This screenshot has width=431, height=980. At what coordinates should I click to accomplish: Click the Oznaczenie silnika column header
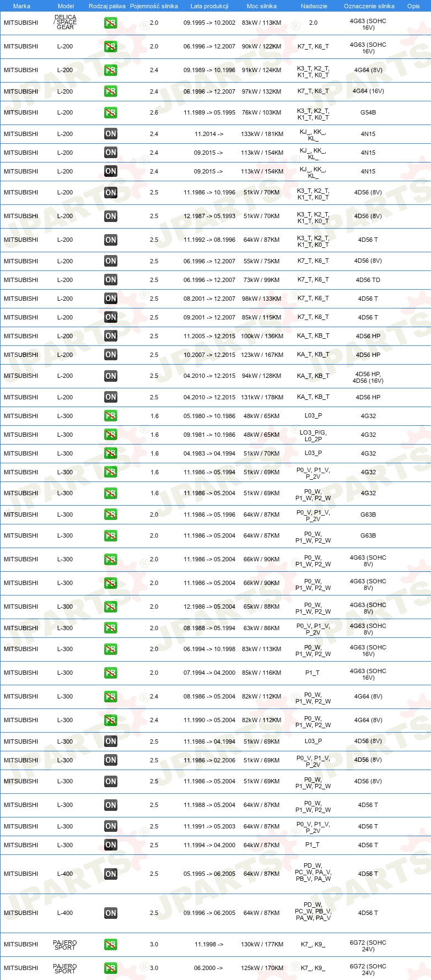tap(369, 6)
